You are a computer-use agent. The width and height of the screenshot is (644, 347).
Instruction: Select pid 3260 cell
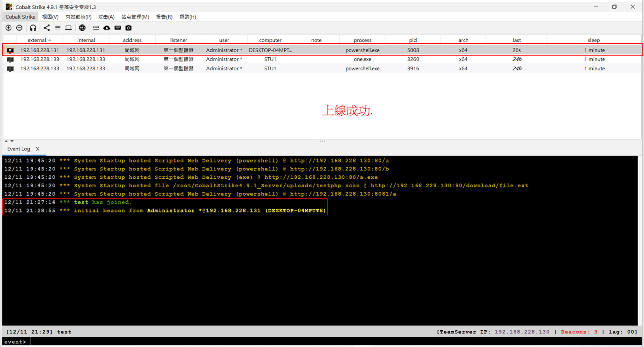coord(413,60)
